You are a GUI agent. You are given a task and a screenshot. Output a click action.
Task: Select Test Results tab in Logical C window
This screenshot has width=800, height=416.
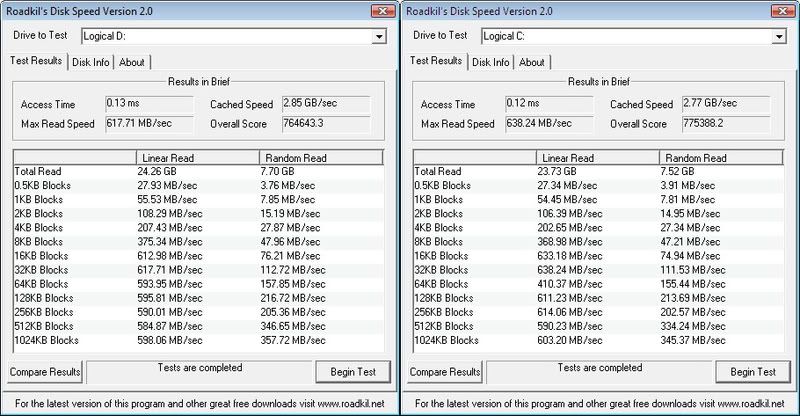[x=436, y=60]
